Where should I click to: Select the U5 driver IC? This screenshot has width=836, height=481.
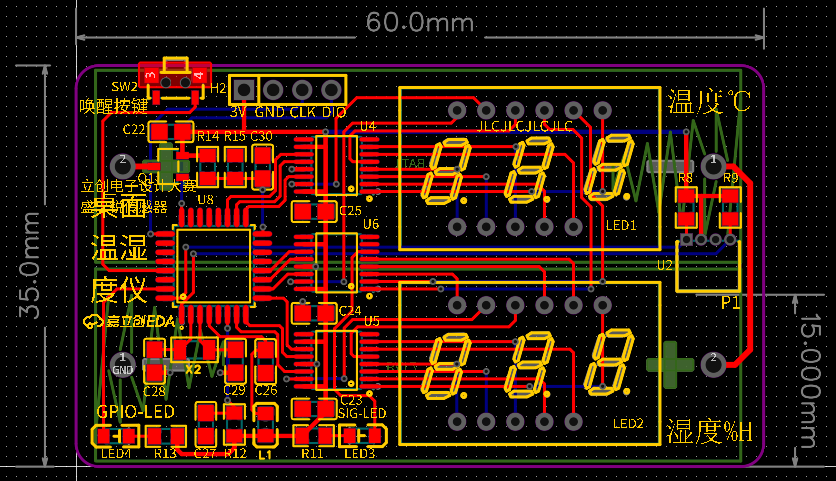pos(336,359)
